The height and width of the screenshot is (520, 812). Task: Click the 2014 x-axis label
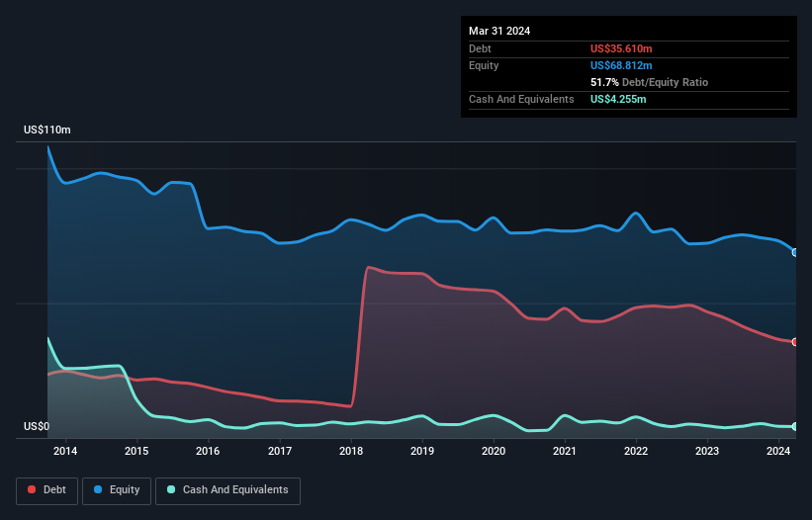(x=65, y=451)
